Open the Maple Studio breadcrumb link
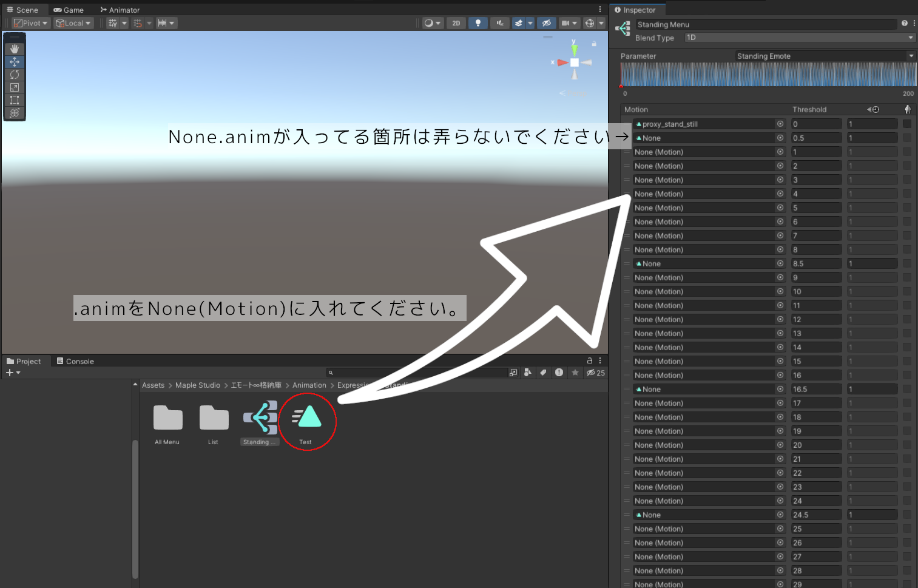Image resolution: width=918 pixels, height=588 pixels. [198, 385]
